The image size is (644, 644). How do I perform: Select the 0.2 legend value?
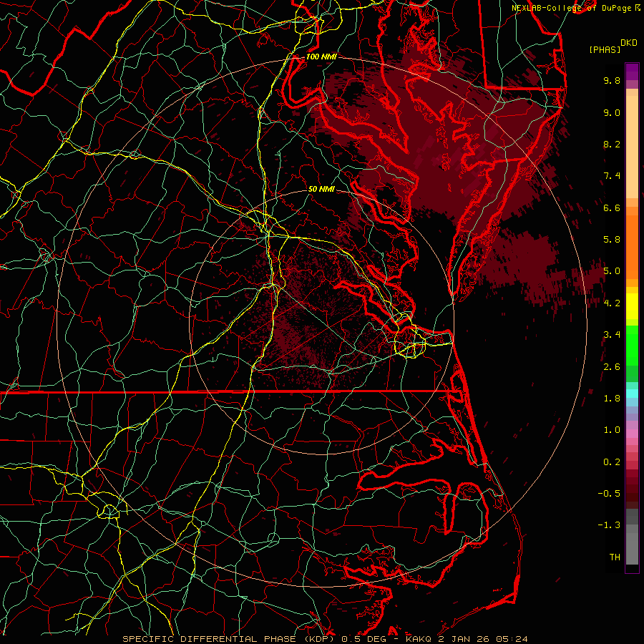point(612,462)
